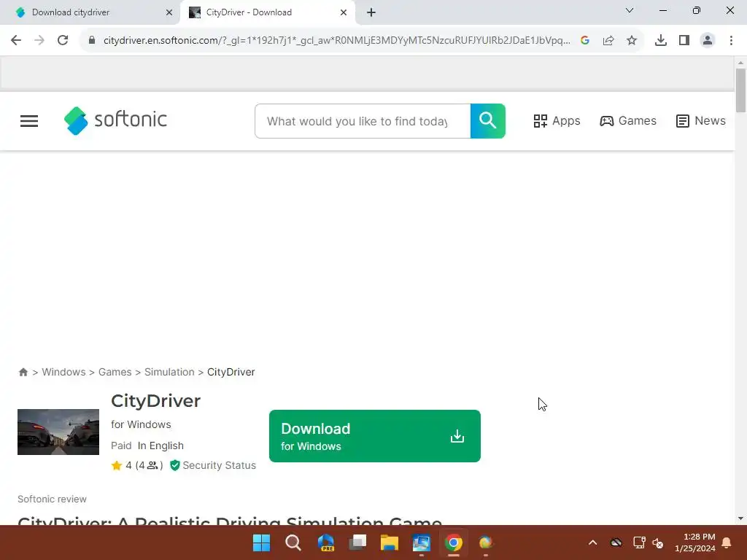The height and width of the screenshot is (560, 747).
Task: Expand the tab search chevron
Action: click(x=630, y=10)
